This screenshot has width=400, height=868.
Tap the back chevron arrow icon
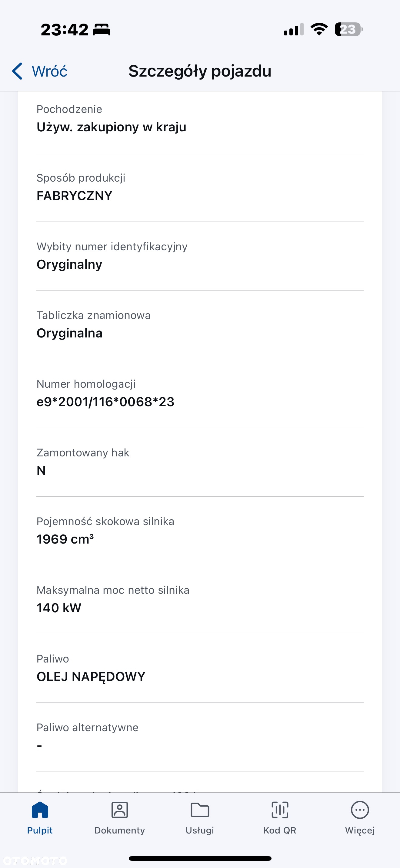17,71
